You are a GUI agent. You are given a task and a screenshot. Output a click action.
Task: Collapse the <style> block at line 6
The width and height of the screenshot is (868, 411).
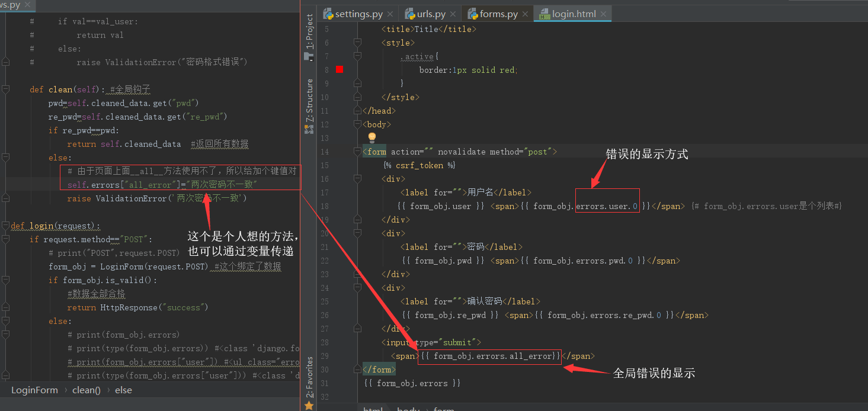[357, 43]
